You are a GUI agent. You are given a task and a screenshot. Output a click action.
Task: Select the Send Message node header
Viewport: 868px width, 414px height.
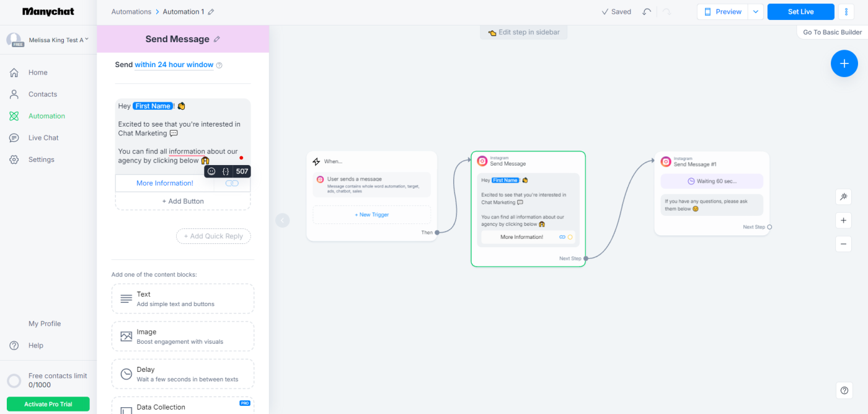[528, 161]
